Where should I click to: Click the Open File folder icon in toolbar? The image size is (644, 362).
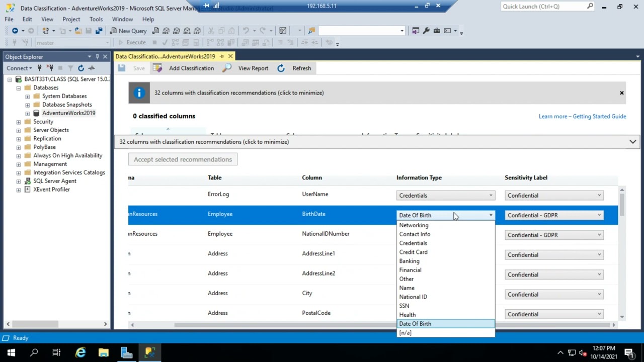78,31
